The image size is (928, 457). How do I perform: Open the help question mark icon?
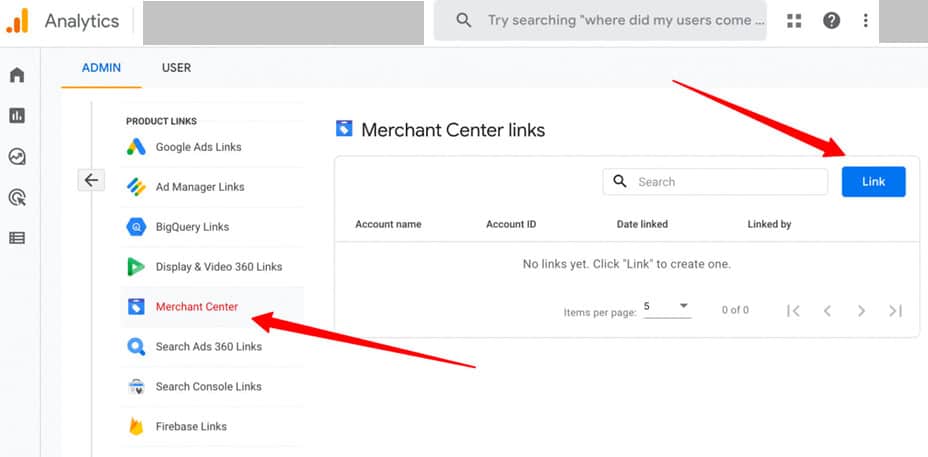click(832, 21)
